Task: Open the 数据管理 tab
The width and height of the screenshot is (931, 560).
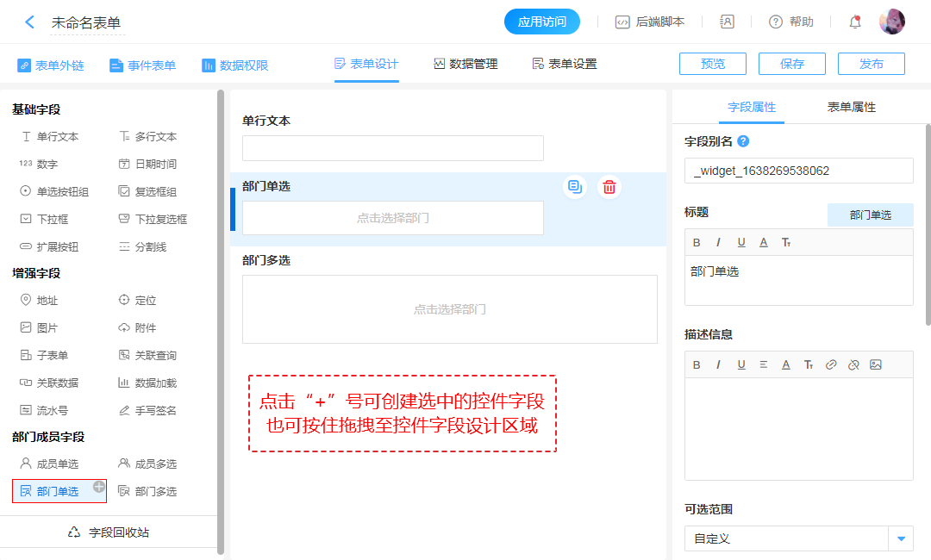Action: [465, 64]
